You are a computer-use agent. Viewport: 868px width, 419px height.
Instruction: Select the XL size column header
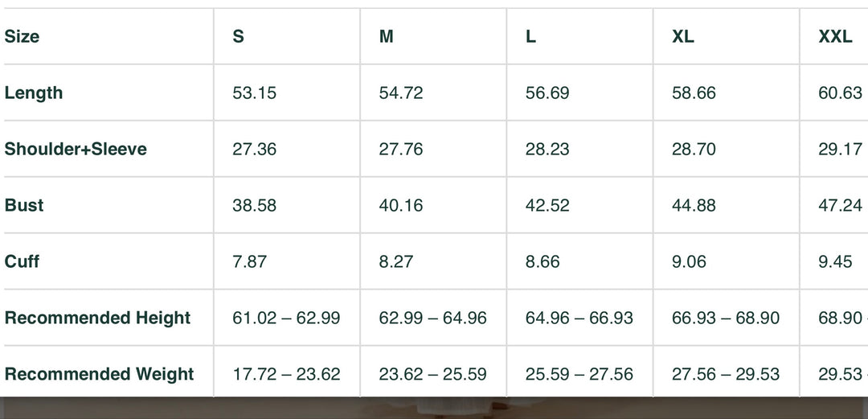click(683, 37)
